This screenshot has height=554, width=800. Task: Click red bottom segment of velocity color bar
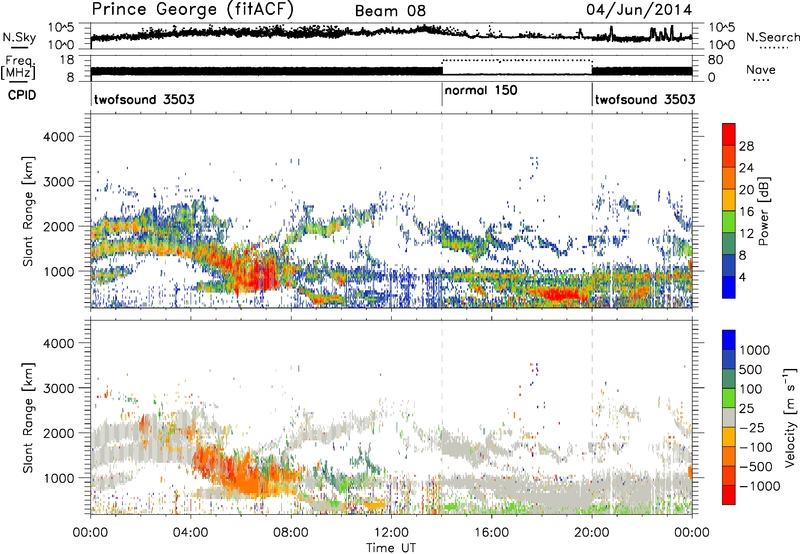(729, 495)
